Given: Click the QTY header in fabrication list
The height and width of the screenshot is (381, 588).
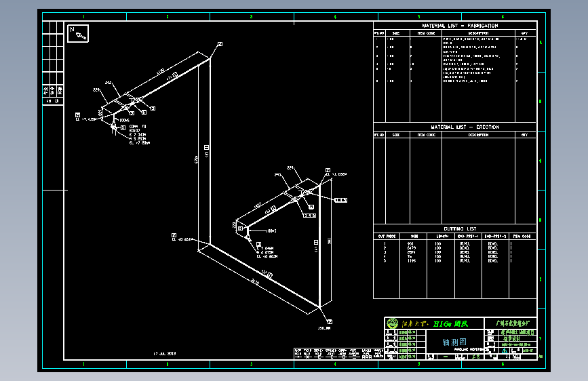Looking at the screenshot, I should [x=524, y=33].
